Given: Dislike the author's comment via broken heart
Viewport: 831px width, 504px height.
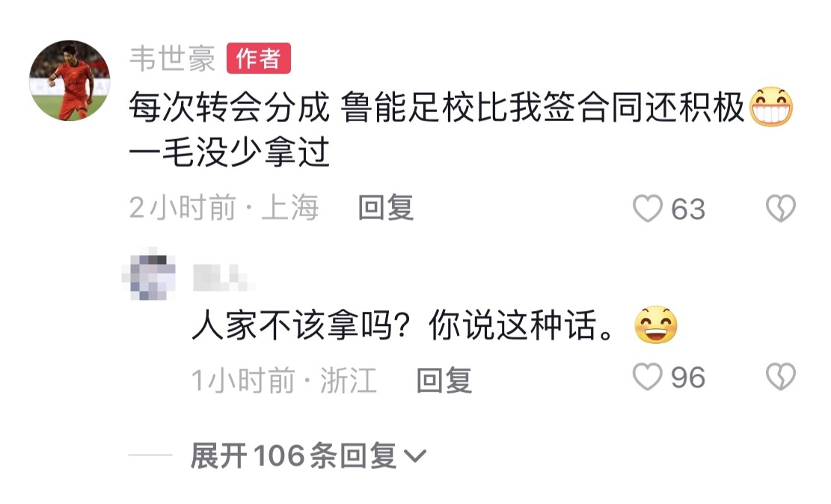Looking at the screenshot, I should [x=782, y=209].
